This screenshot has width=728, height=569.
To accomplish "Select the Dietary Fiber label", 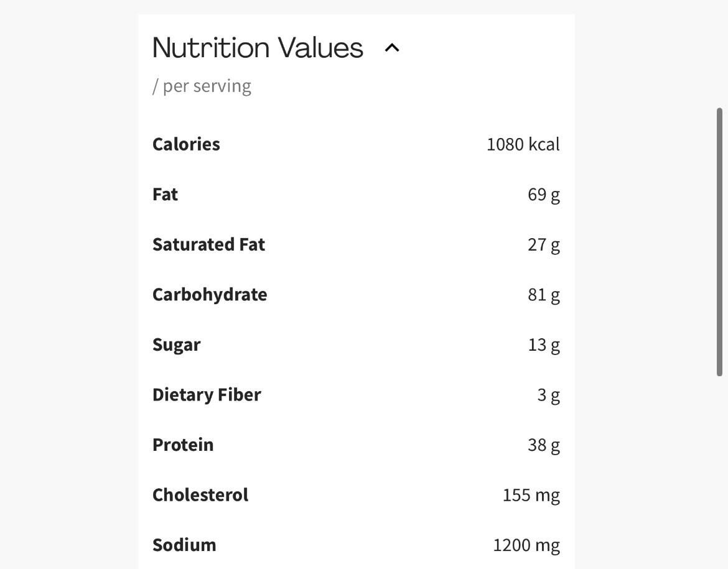I will (207, 395).
